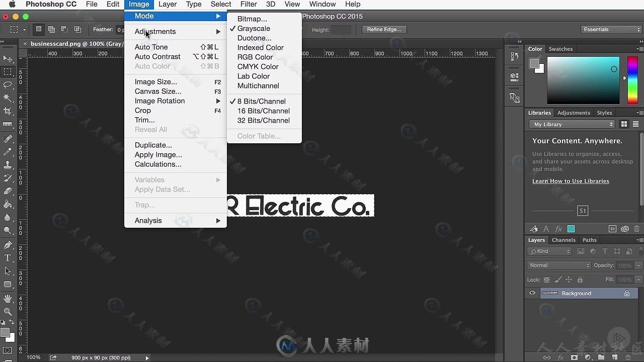The width and height of the screenshot is (644, 362).
Task: Open Learn How to Use Libraries link
Action: 571,181
